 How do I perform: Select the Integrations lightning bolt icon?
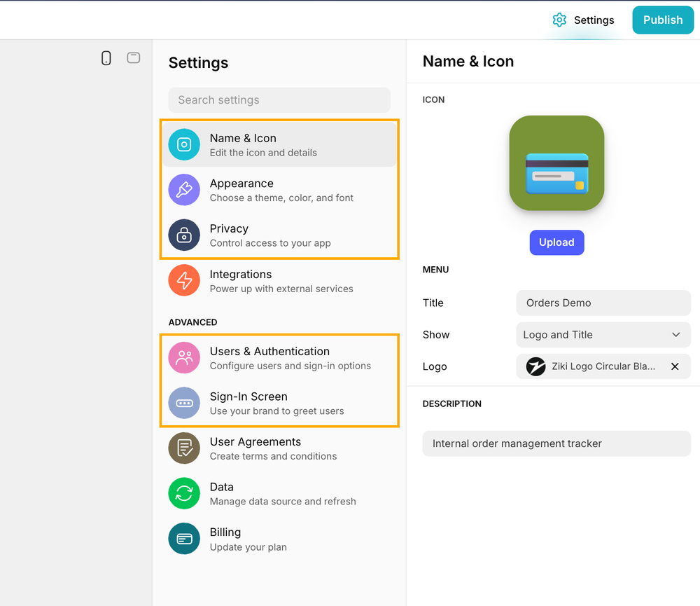183,280
